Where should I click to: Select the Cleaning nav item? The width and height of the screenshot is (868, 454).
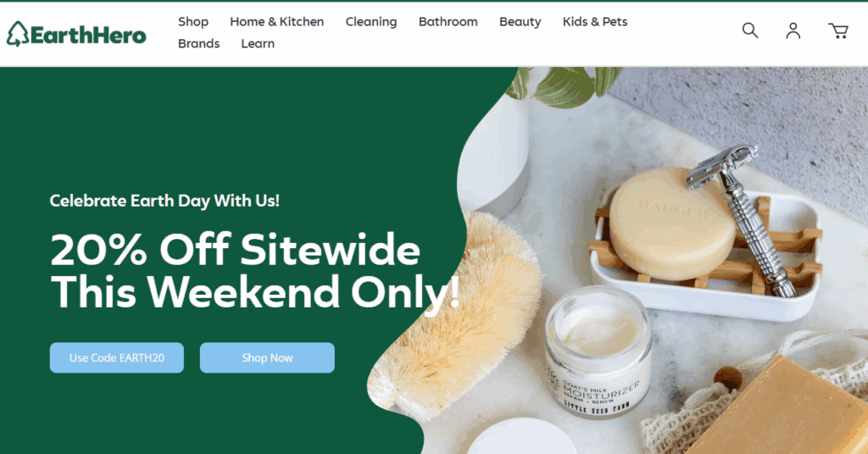[x=371, y=21]
